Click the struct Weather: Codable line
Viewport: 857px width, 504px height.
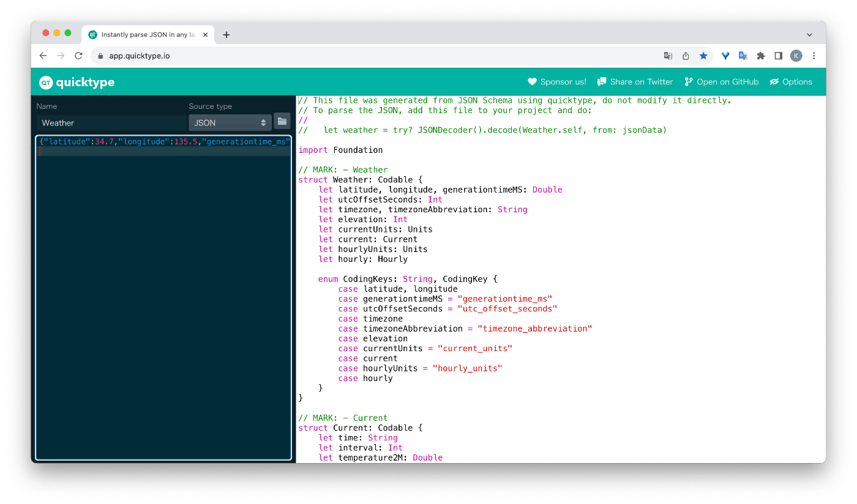coord(361,180)
